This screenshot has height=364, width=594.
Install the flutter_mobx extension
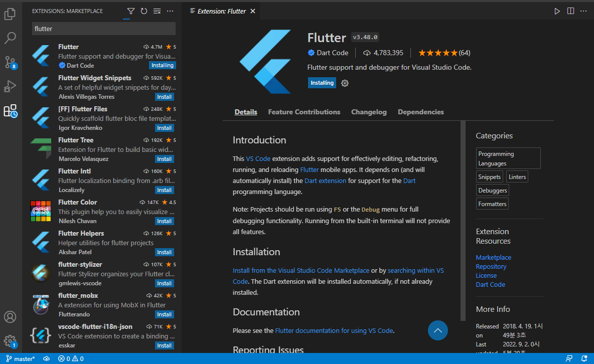point(165,314)
